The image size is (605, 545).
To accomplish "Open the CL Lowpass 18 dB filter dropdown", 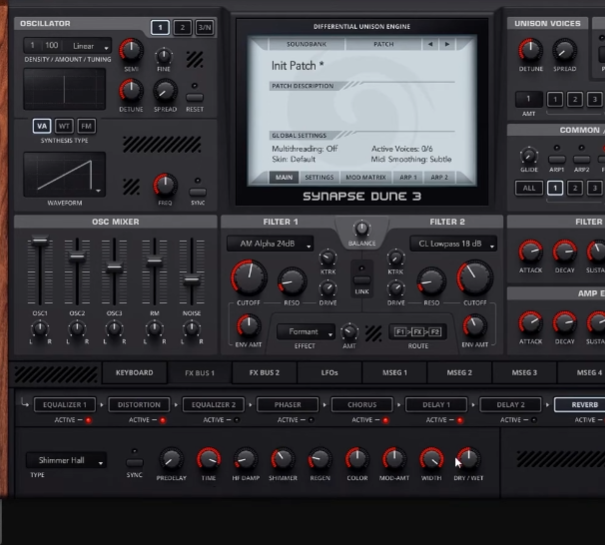I will (x=453, y=244).
